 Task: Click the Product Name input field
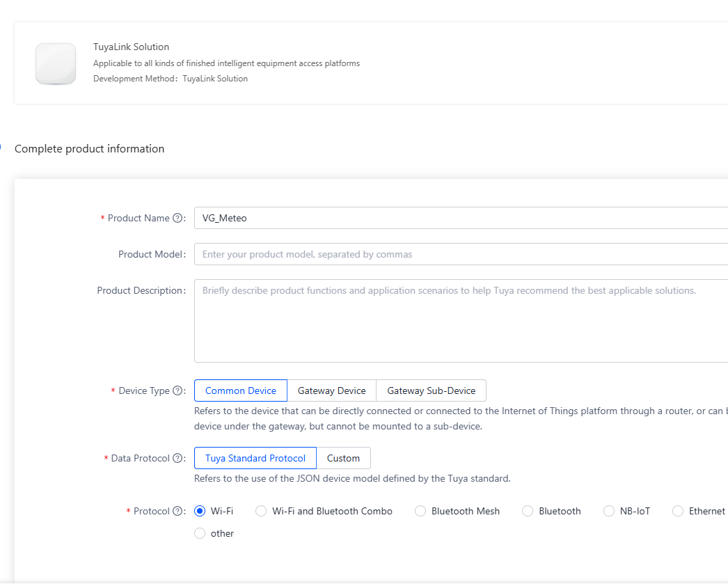(459, 219)
